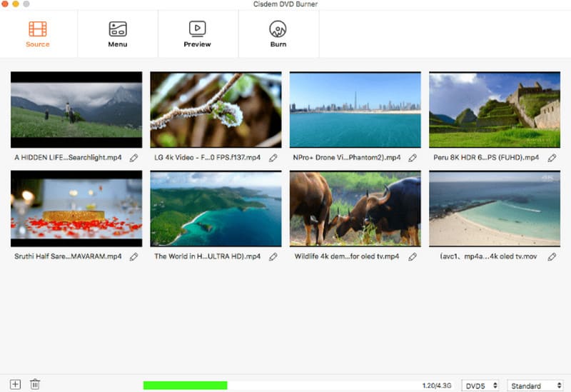Select the Dubai skyline drone video thumbnail
The width and height of the screenshot is (571, 392).
click(355, 109)
